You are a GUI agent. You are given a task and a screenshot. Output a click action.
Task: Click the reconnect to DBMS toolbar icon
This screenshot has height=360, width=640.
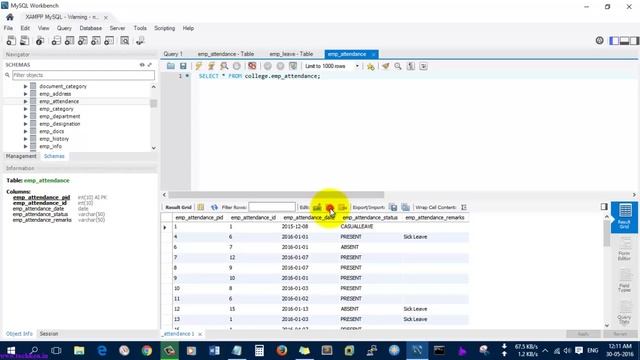pos(140,40)
